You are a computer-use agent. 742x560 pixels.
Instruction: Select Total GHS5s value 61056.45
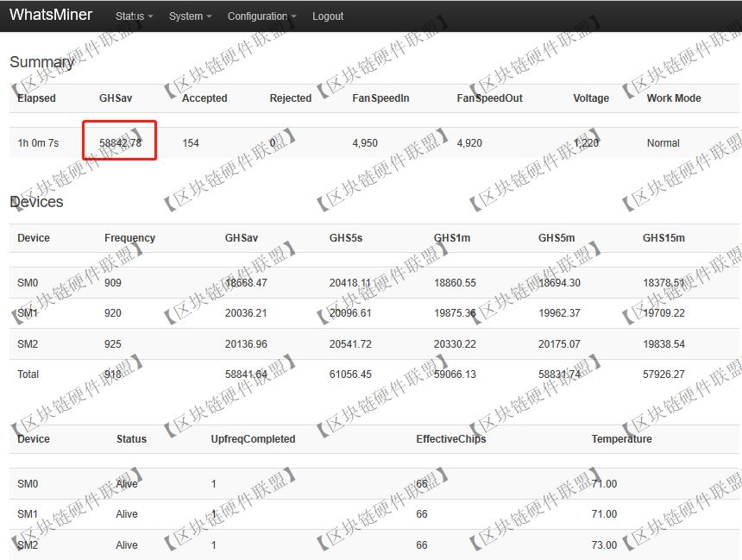(350, 374)
